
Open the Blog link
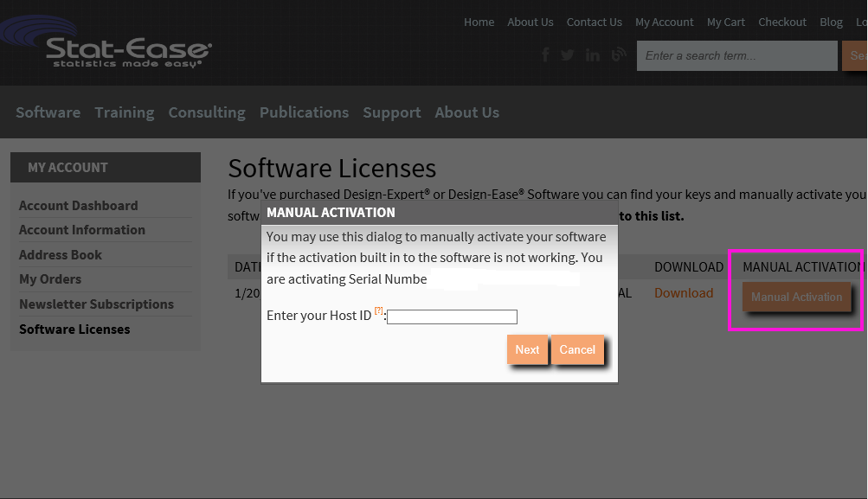[831, 22]
